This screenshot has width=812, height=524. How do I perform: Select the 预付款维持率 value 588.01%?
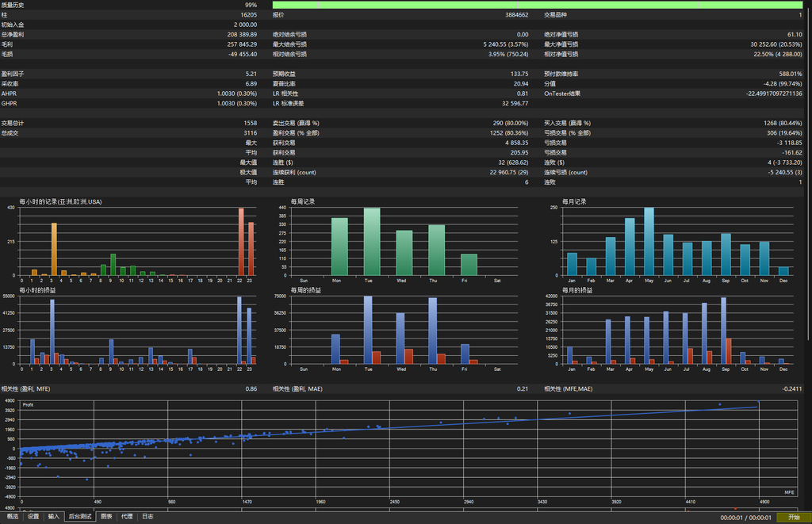(x=791, y=74)
